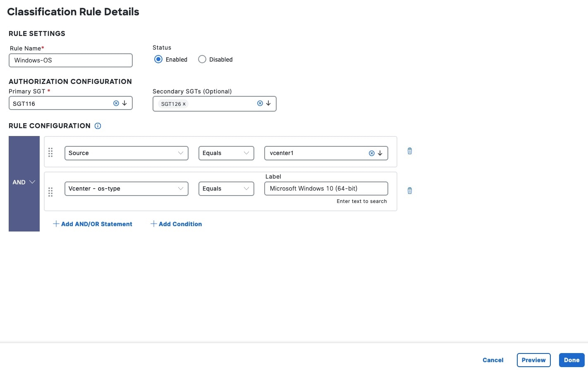The image size is (588, 370).
Task: Open the Source attribute dropdown
Action: [x=126, y=153]
